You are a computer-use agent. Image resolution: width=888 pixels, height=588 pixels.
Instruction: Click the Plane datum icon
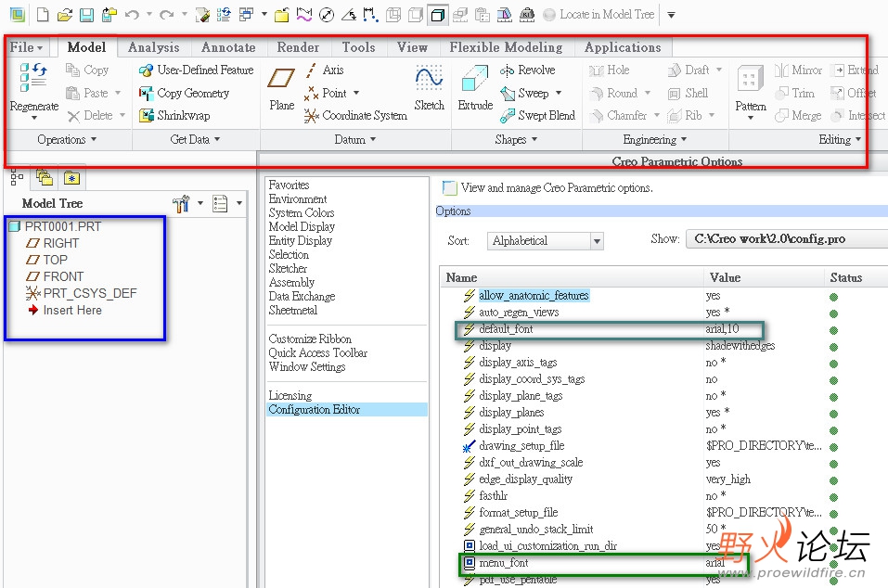click(x=281, y=78)
